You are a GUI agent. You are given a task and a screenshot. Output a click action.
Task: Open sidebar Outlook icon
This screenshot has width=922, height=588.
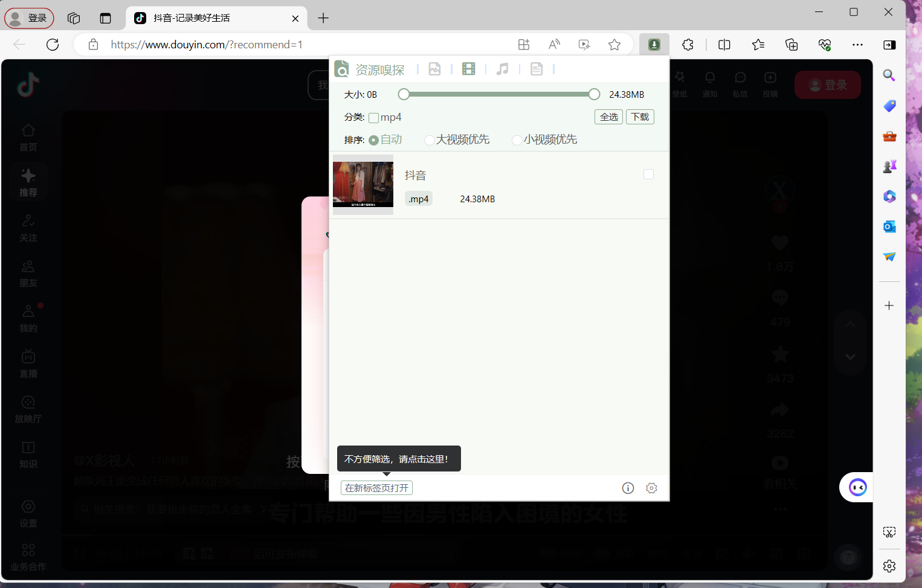coord(889,226)
